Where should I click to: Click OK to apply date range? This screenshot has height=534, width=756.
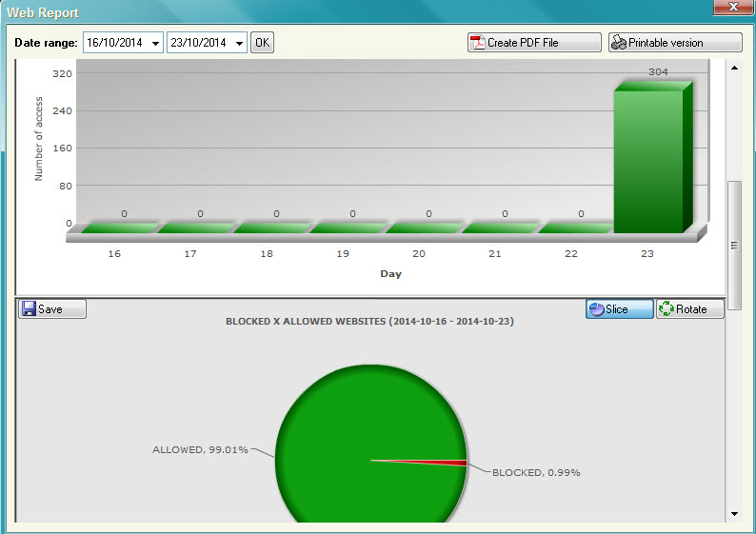click(262, 43)
